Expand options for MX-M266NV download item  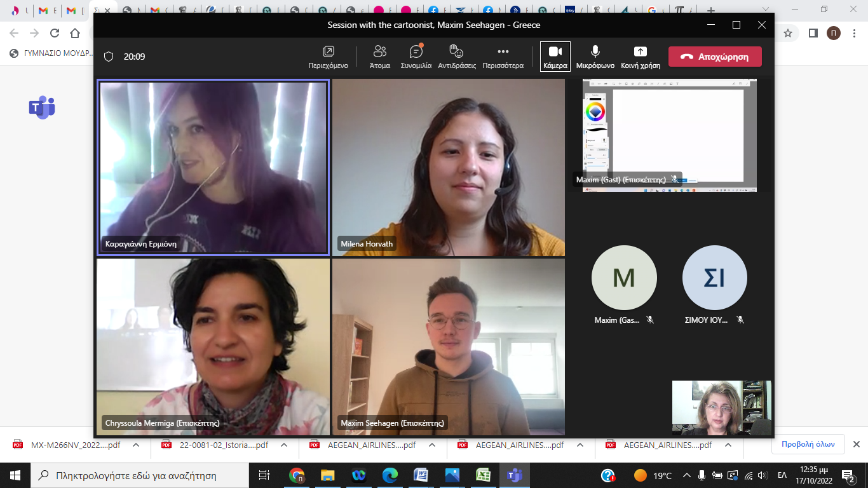[136, 445]
